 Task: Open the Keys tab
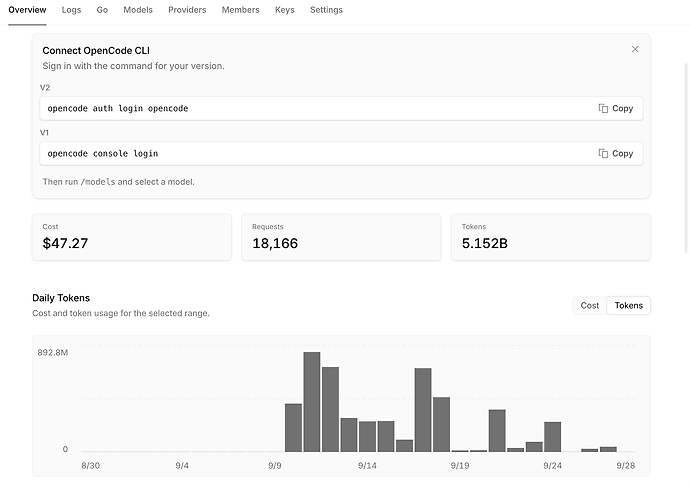(x=285, y=10)
